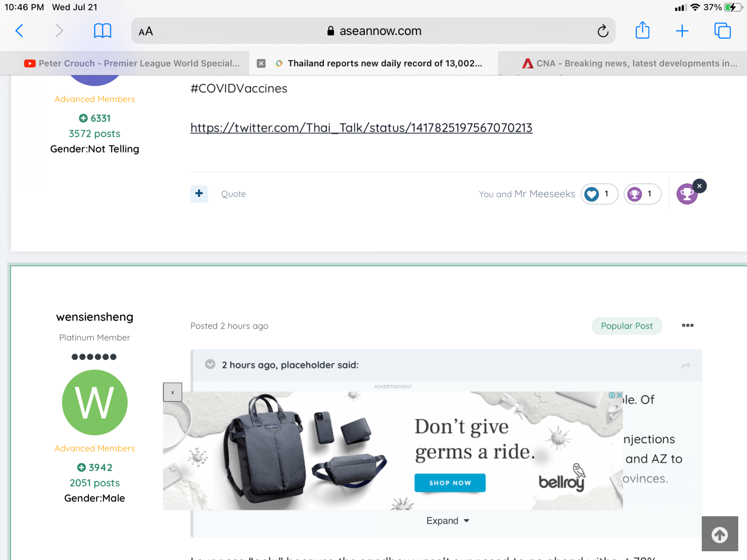Open Safari AA reader text size menu

(x=146, y=31)
